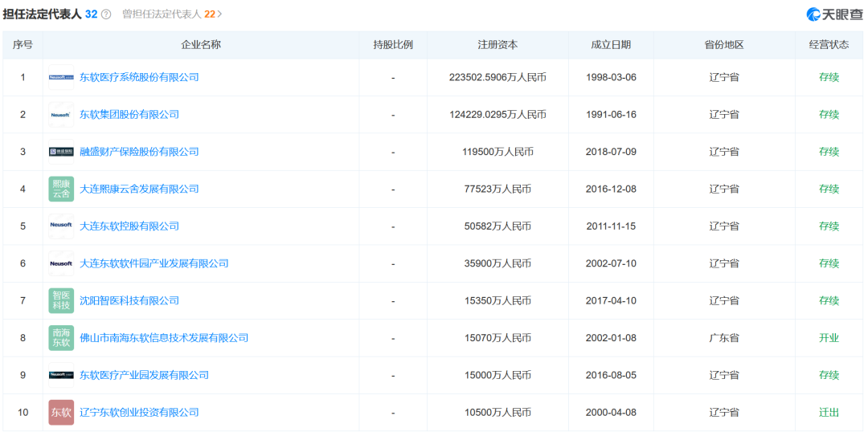Click the 天眼查 brand logo

(834, 14)
